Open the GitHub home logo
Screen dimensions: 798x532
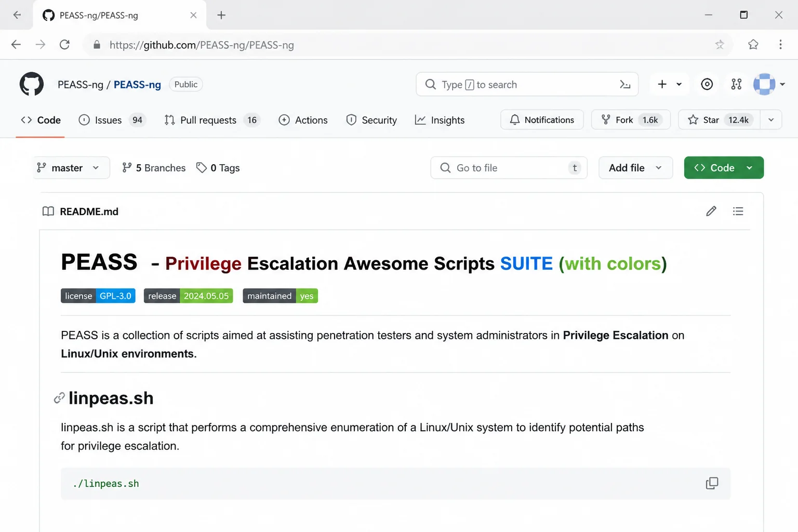point(32,84)
